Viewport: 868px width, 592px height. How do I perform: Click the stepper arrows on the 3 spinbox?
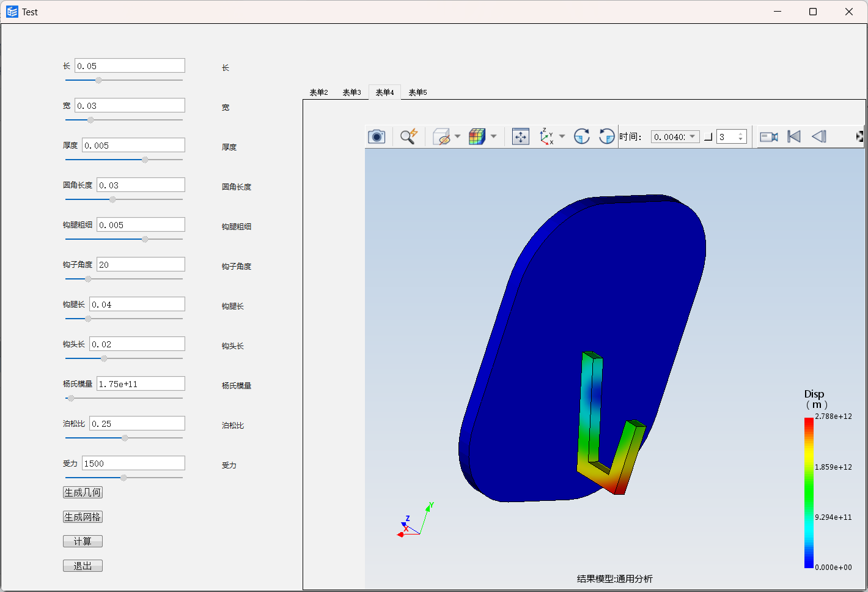point(741,136)
